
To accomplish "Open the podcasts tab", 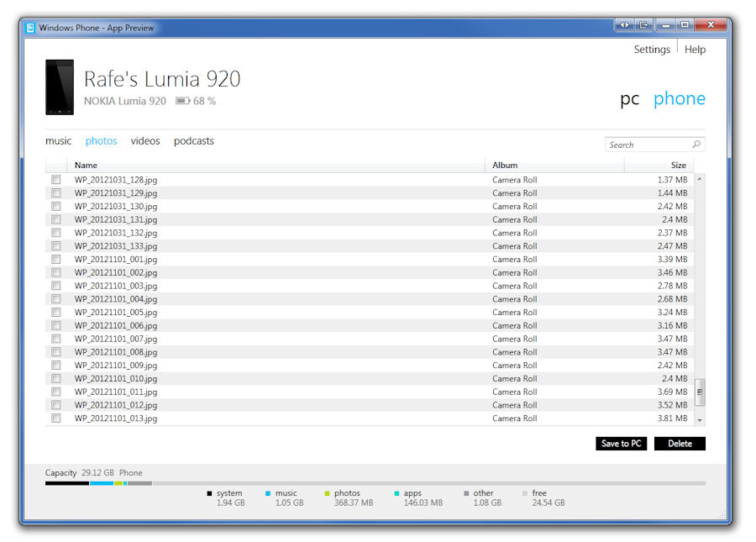I will click(x=194, y=141).
